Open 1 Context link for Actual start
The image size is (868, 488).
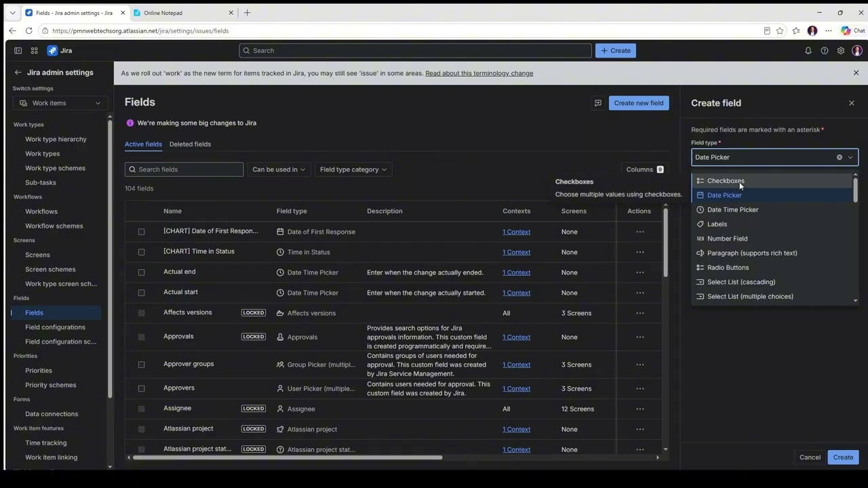pos(516,293)
